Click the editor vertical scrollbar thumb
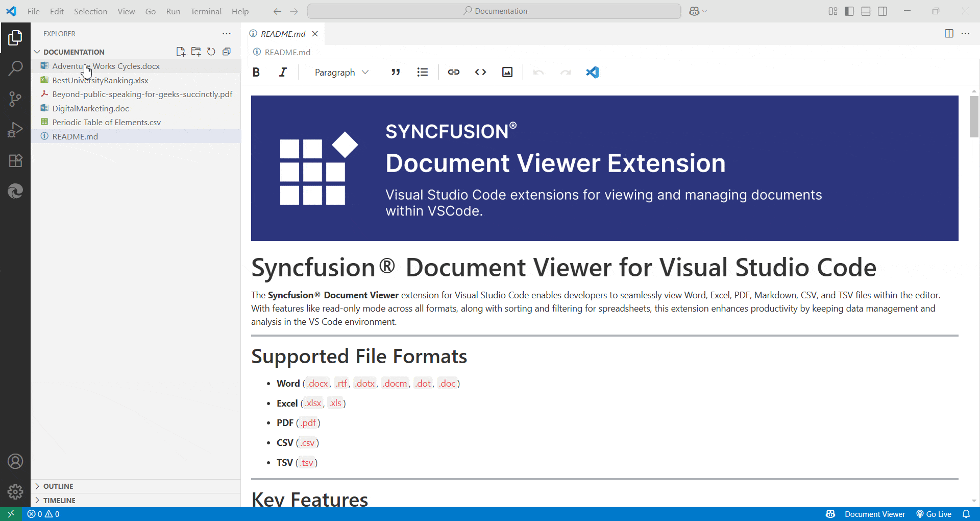Screen dimensions: 980x521 pos(974,116)
